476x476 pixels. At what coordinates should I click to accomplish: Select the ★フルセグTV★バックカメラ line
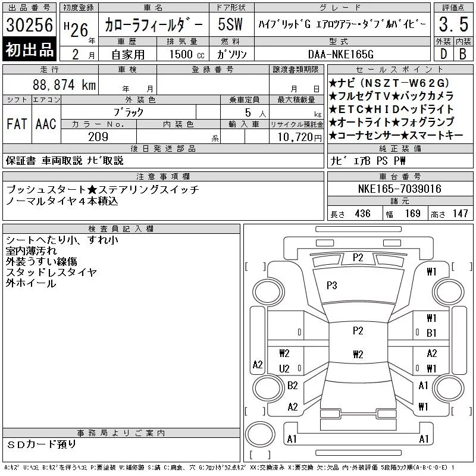point(392,96)
